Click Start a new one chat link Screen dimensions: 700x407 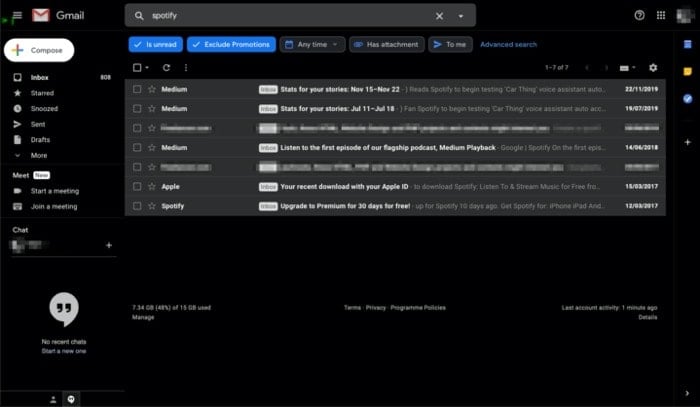[64, 351]
